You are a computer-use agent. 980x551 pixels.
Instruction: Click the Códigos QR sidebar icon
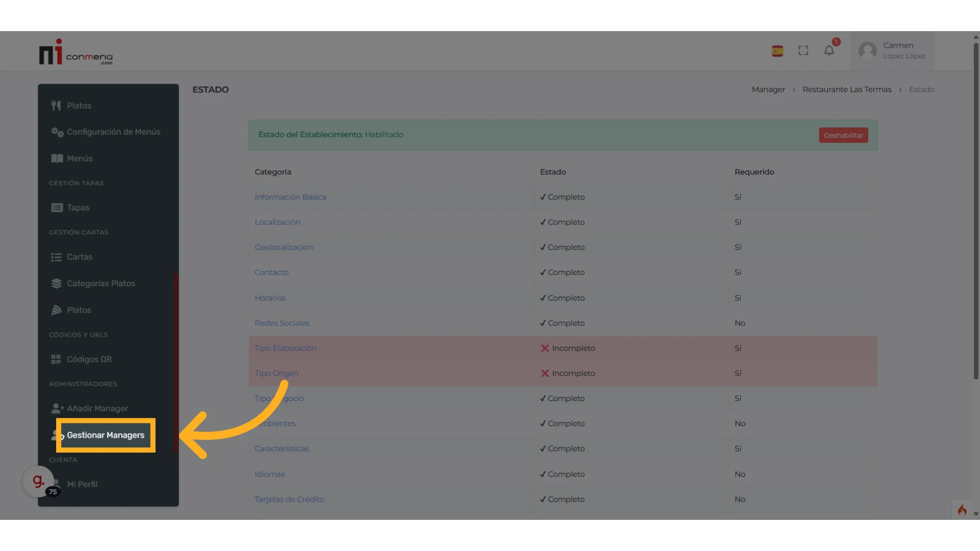click(56, 359)
